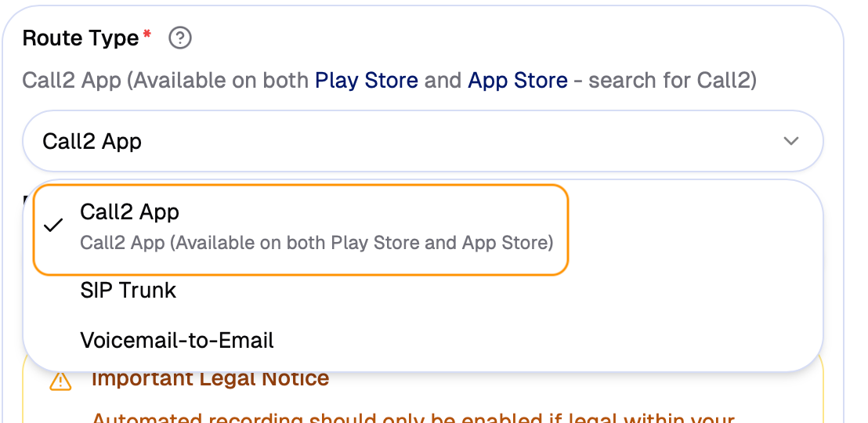The height and width of the screenshot is (423, 868).
Task: Click the Call2 App option's description subtitle
Action: point(316,243)
